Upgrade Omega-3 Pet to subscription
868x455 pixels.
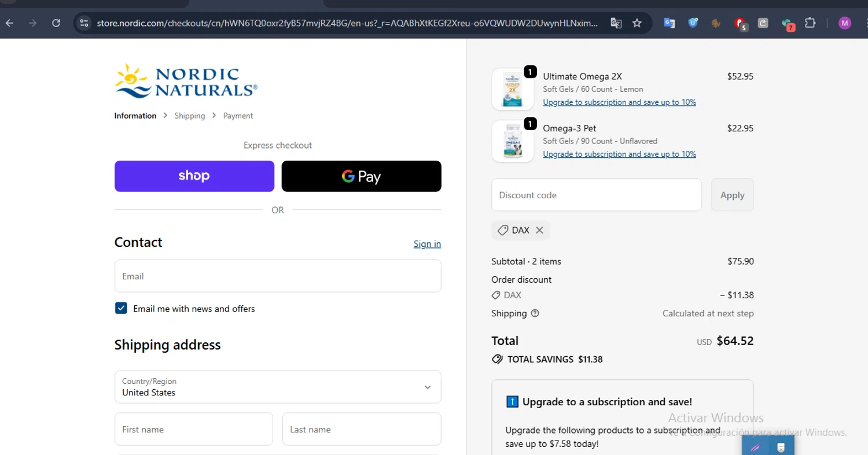pos(619,154)
